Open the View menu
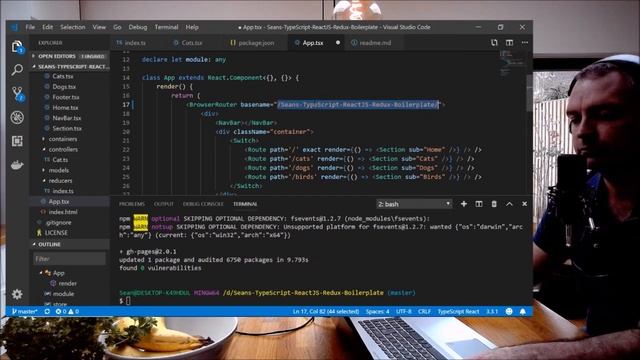Image resolution: width=640 pixels, height=360 pixels. click(x=99, y=27)
